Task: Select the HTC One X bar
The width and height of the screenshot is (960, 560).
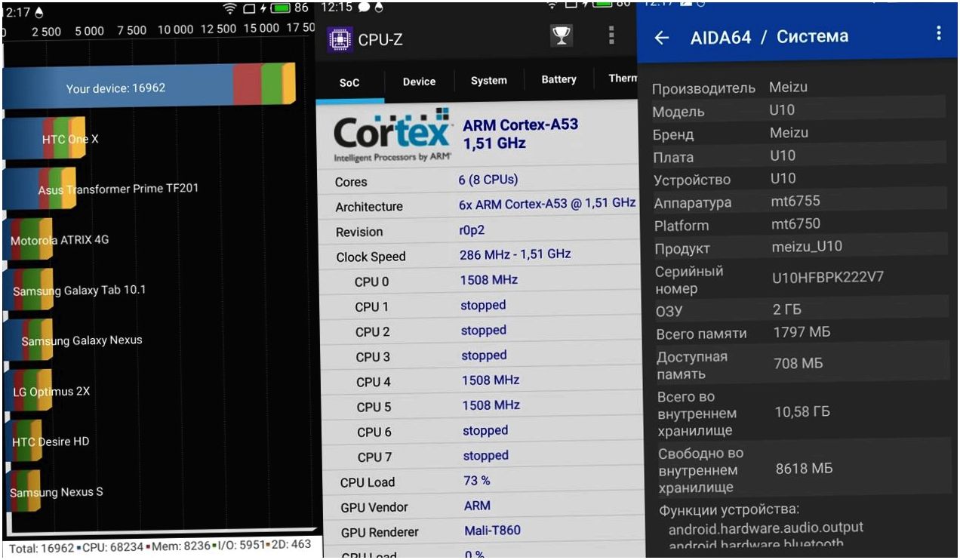Action: (43, 138)
